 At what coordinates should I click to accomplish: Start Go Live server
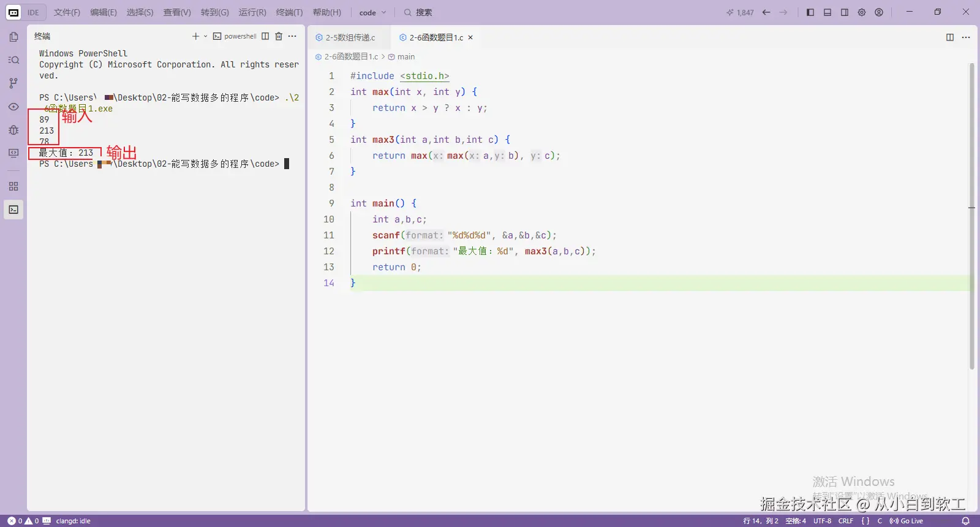(906, 521)
